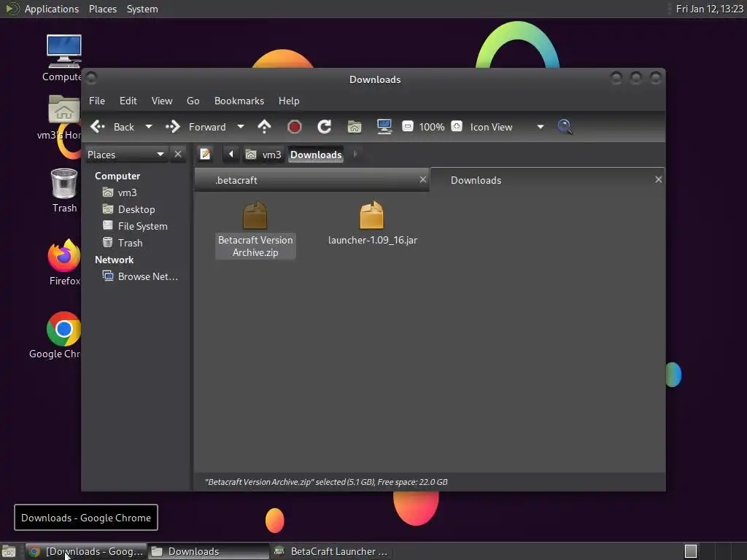Reload the current folder view
Viewport: 747px width, 560px height.
pyautogui.click(x=325, y=127)
